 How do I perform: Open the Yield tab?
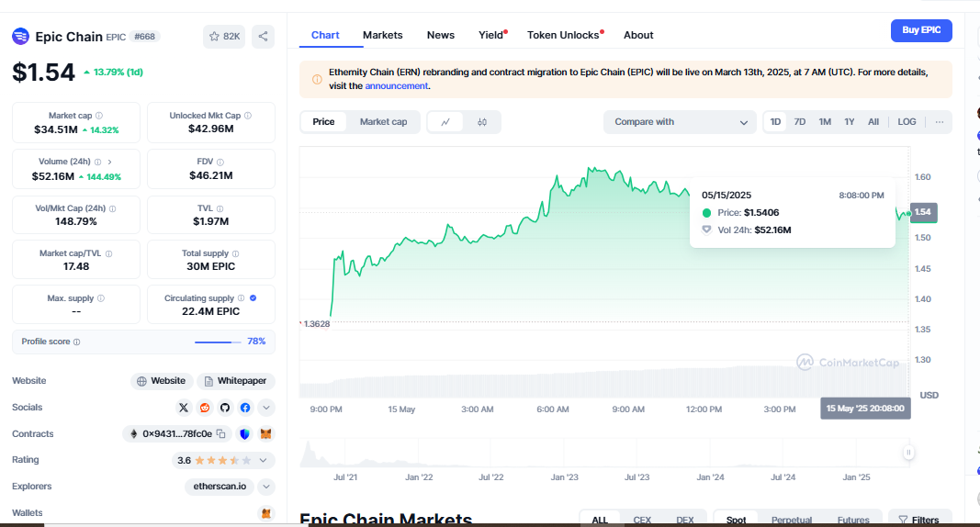(x=492, y=35)
